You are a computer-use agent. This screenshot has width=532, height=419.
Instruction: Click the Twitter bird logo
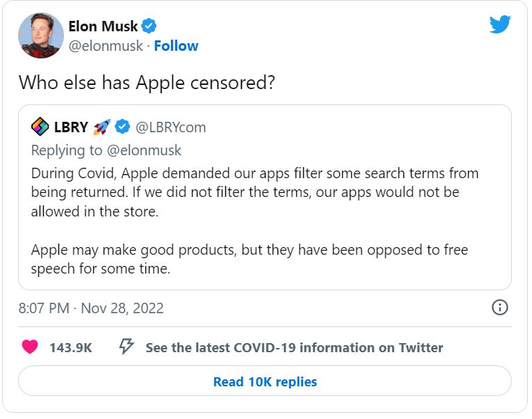500,24
